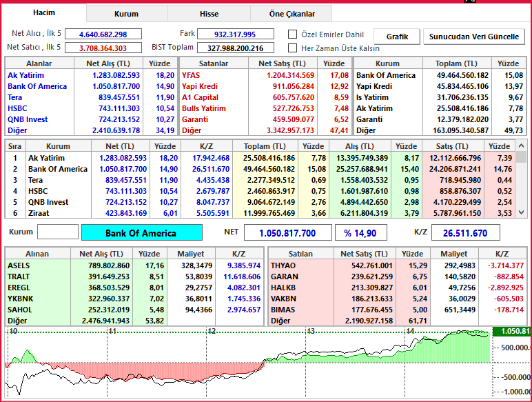Open the Öne Çıkanlar tab

pyautogui.click(x=291, y=14)
